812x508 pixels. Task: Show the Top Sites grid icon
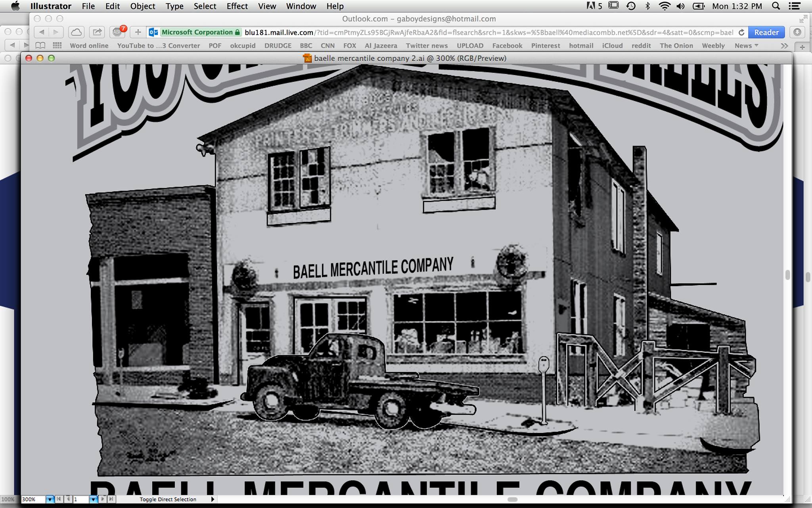pos(57,46)
